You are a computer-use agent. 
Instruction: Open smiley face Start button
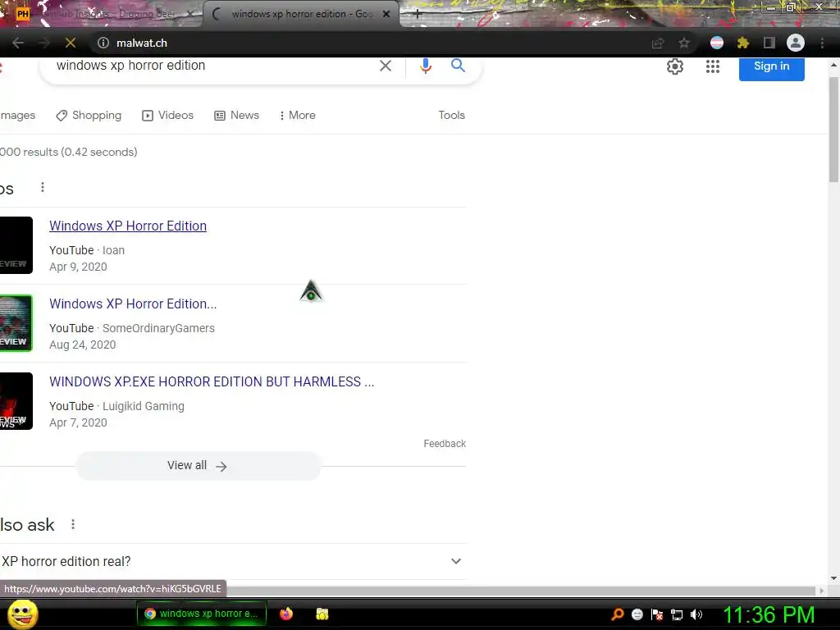click(22, 614)
